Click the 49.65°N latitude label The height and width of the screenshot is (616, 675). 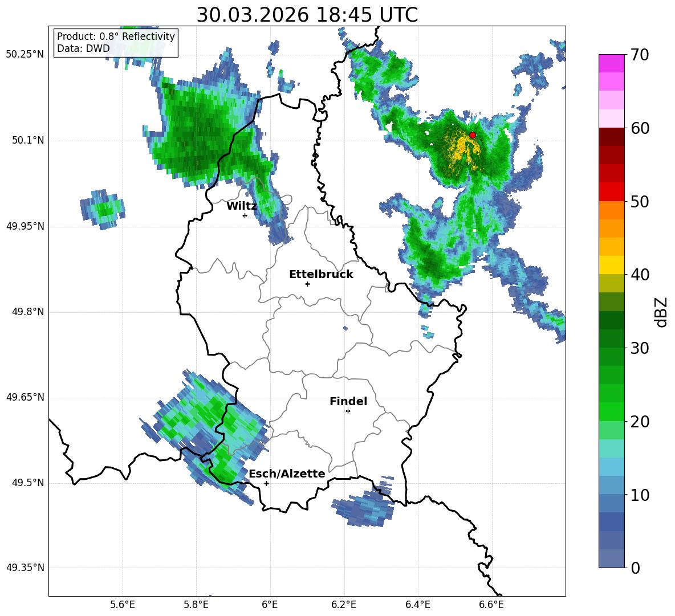[x=25, y=397]
